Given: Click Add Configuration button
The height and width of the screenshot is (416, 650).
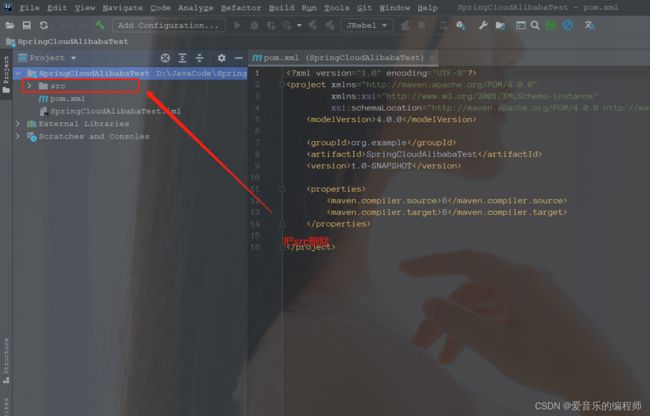Looking at the screenshot, I should tap(168, 25).
